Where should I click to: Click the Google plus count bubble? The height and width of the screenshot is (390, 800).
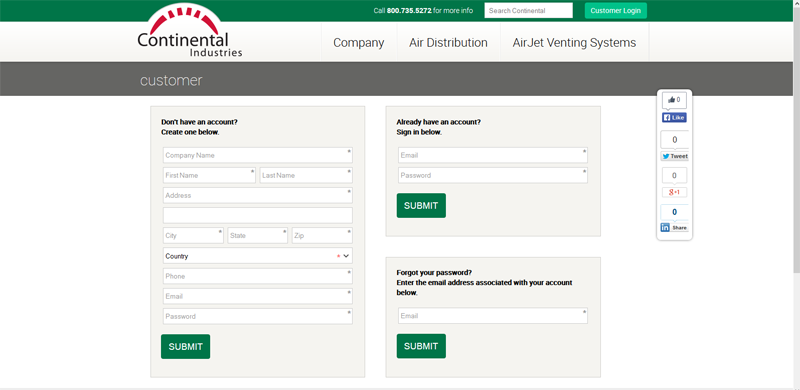pyautogui.click(x=674, y=176)
